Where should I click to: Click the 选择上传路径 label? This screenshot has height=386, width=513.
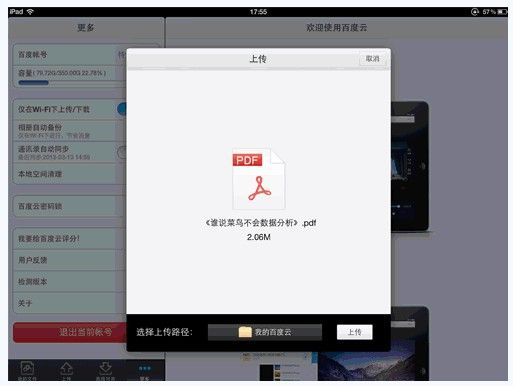(164, 332)
